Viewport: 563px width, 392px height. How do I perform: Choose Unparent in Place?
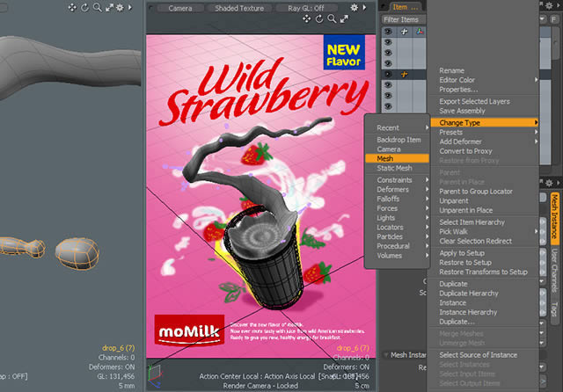coord(484,211)
